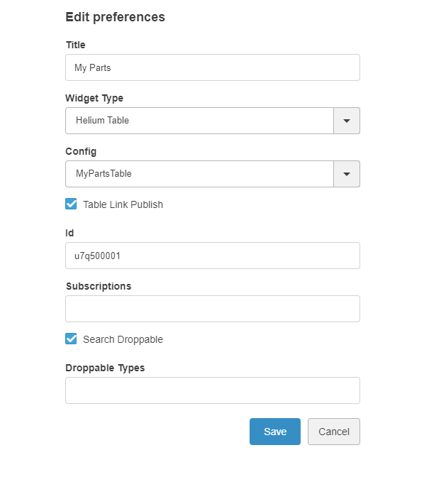Click the Edit preferences heading
The height and width of the screenshot is (504, 429).
[115, 17]
